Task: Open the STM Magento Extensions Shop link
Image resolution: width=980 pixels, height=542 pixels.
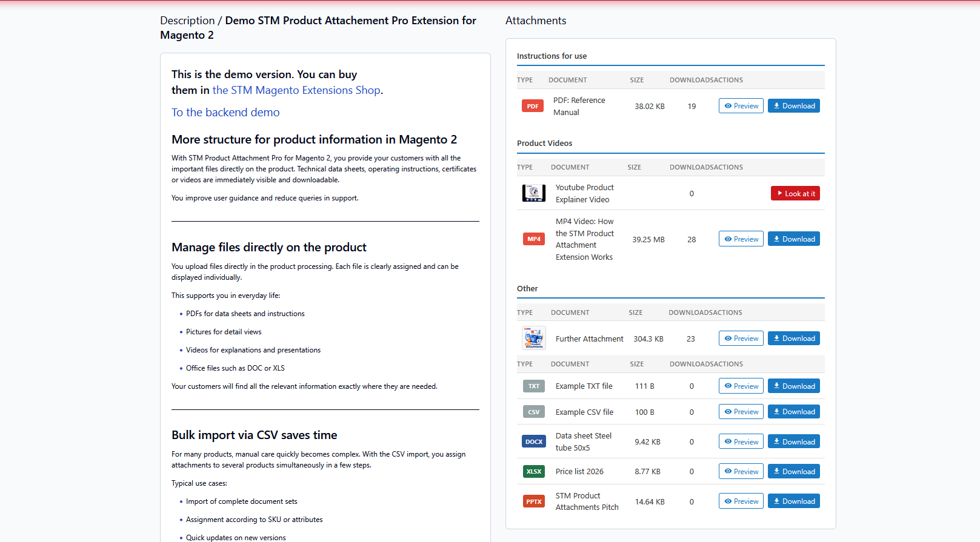Action: coord(296,90)
